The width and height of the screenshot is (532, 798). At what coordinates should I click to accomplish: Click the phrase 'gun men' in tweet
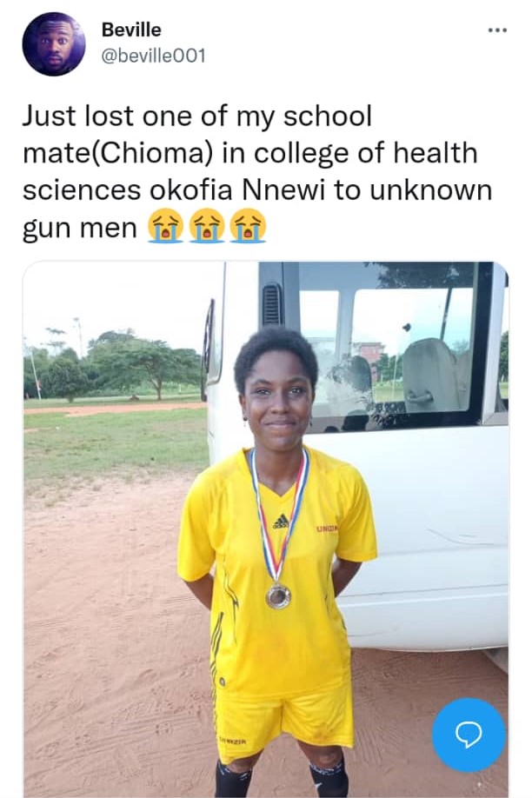click(x=80, y=228)
